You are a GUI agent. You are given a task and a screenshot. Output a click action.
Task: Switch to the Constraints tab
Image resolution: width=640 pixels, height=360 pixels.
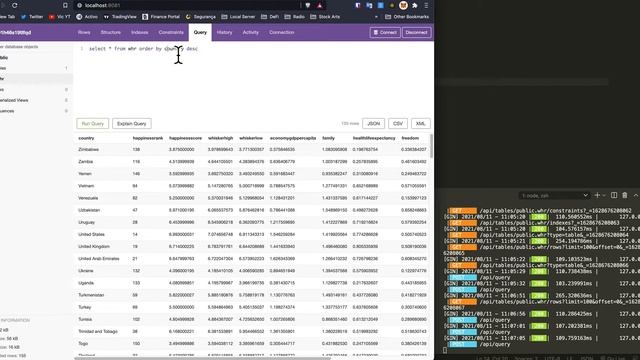pyautogui.click(x=171, y=32)
